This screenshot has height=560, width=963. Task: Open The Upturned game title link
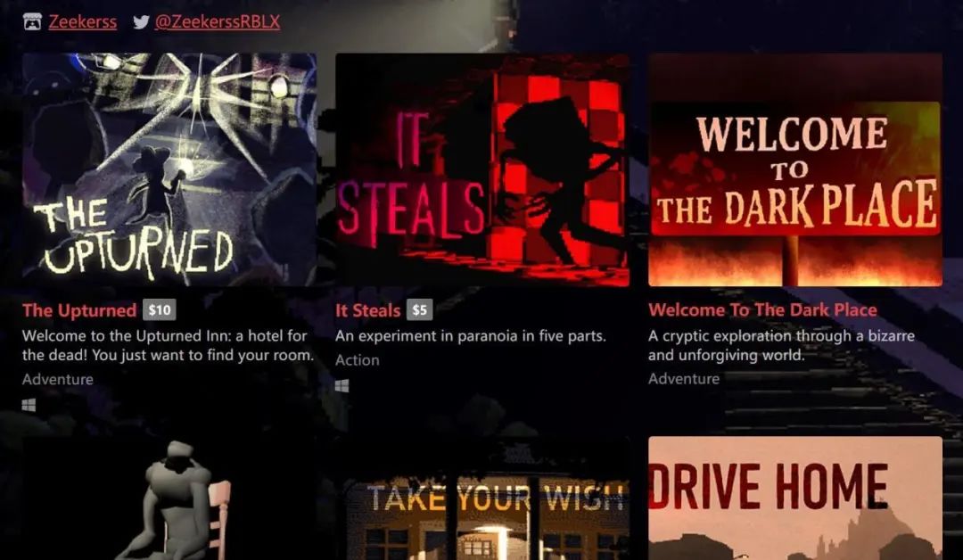[79, 310]
